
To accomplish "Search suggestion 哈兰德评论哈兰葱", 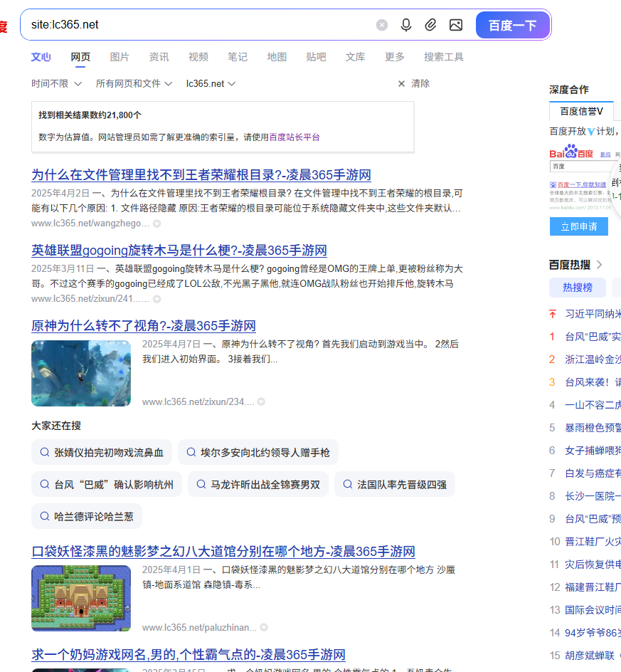I will [87, 516].
